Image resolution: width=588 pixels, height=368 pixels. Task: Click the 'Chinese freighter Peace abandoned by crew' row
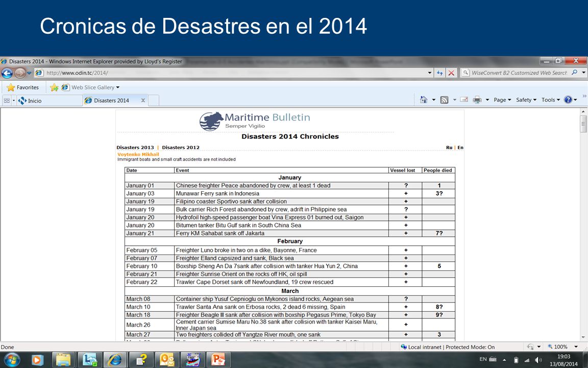290,186
